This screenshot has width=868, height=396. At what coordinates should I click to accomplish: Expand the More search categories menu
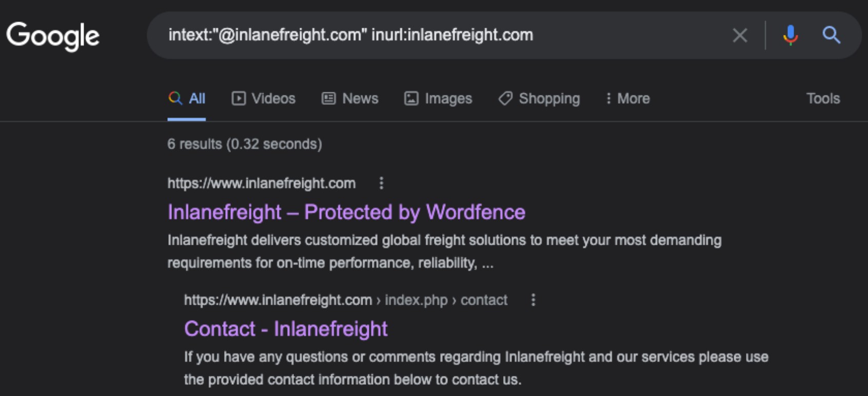click(x=627, y=98)
